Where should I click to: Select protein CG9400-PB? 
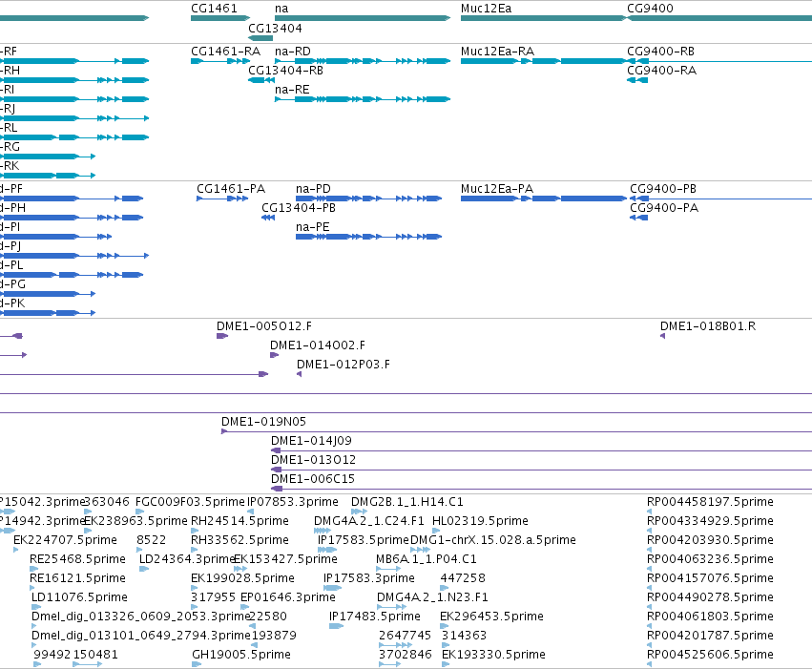(x=663, y=188)
